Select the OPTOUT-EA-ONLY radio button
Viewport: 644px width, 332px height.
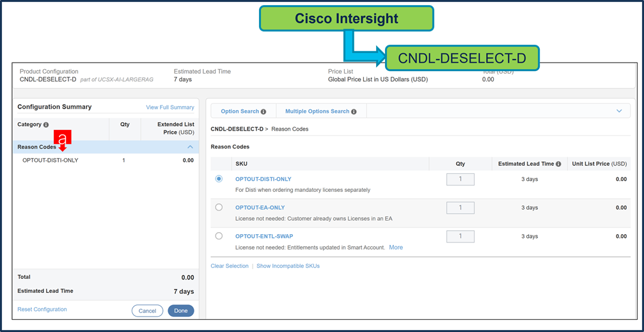click(219, 207)
